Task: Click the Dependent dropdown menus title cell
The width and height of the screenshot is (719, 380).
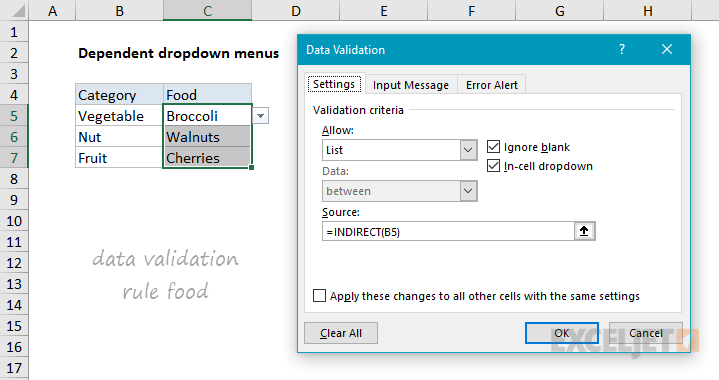Action: tap(178, 53)
